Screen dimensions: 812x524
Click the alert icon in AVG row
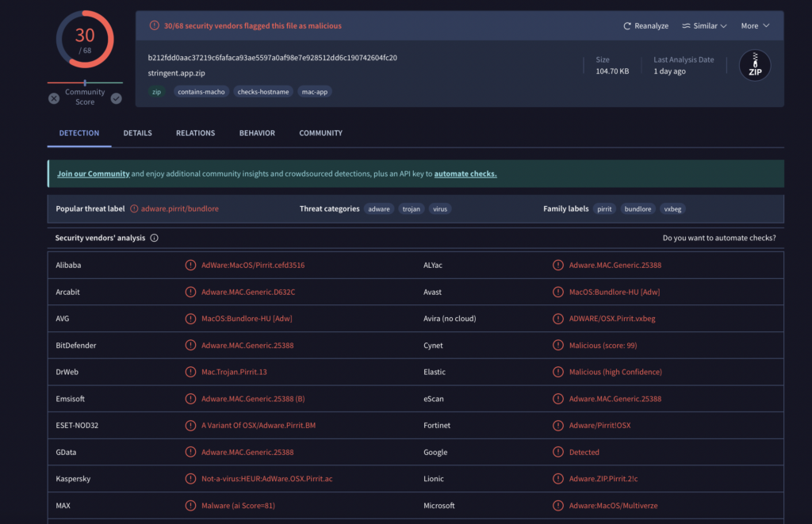pyautogui.click(x=190, y=319)
